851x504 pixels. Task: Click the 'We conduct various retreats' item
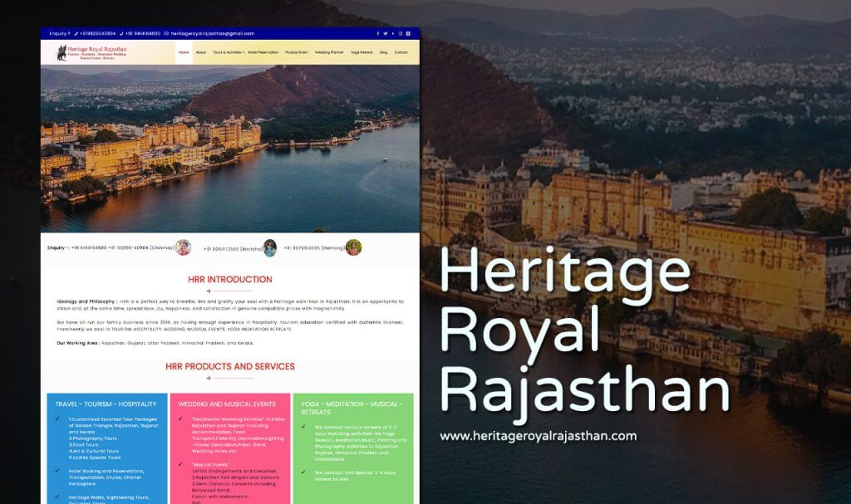tap(361, 443)
